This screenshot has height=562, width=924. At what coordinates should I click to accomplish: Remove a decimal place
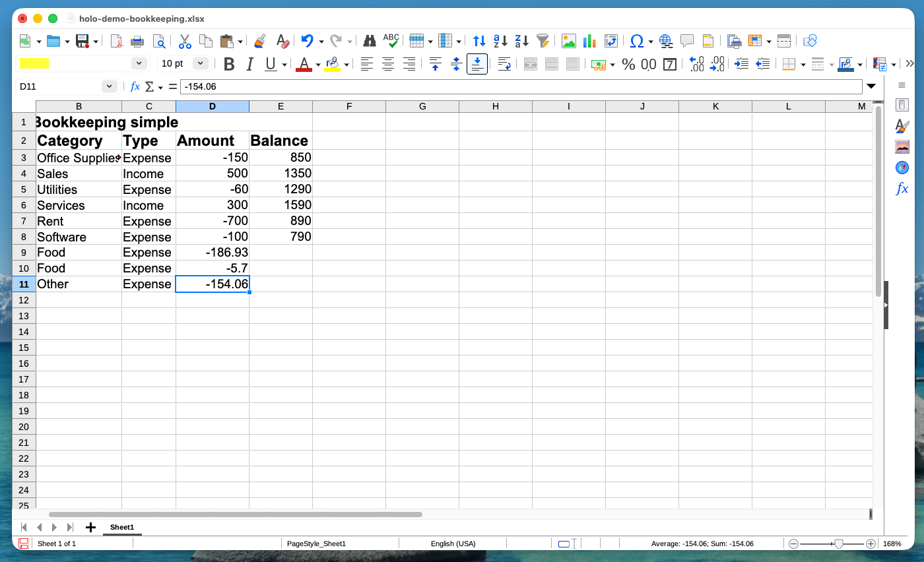(717, 64)
